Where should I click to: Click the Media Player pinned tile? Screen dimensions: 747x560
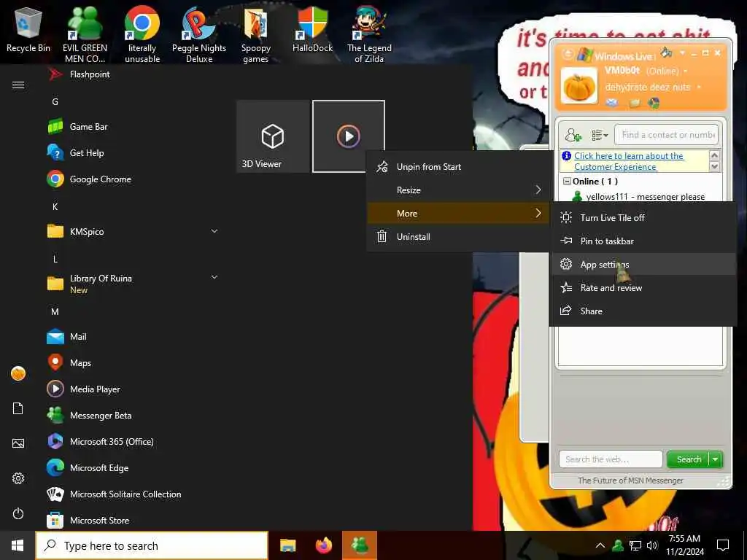348,136
